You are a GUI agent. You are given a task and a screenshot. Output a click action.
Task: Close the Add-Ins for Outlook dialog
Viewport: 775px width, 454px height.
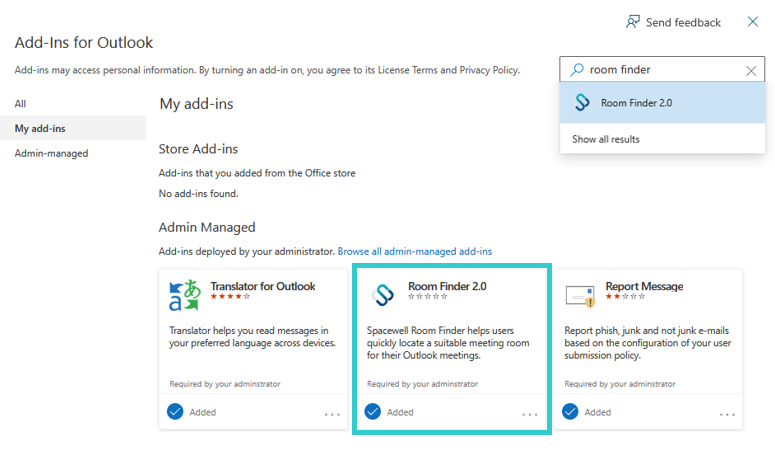tap(753, 22)
